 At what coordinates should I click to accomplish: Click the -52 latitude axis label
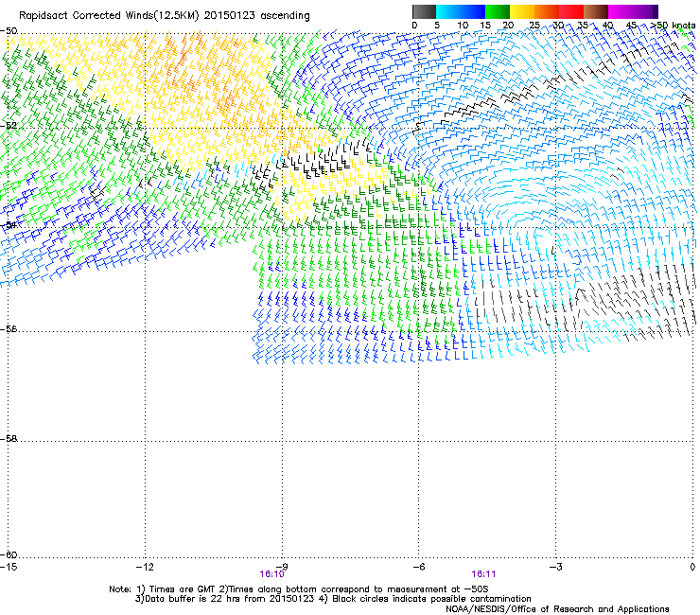[9, 126]
